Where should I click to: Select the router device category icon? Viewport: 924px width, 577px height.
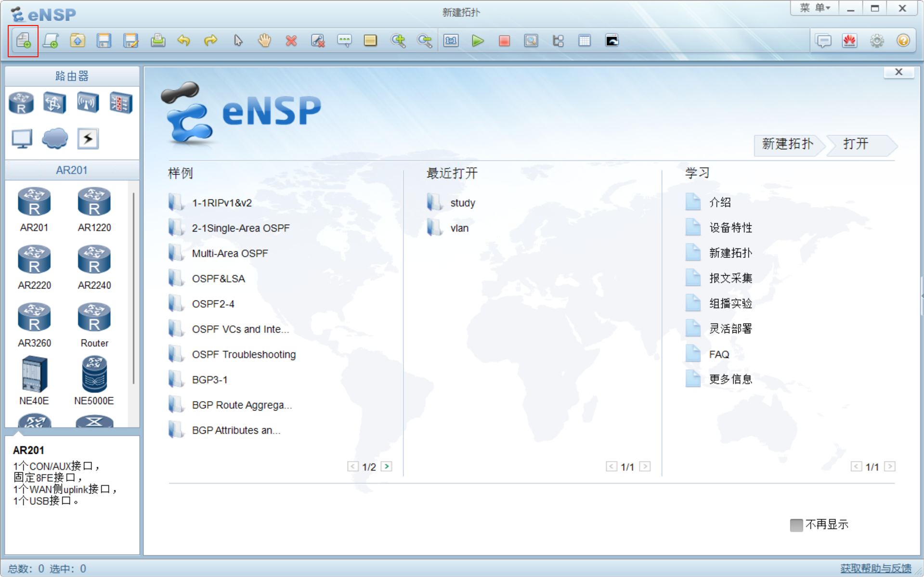pyautogui.click(x=21, y=103)
